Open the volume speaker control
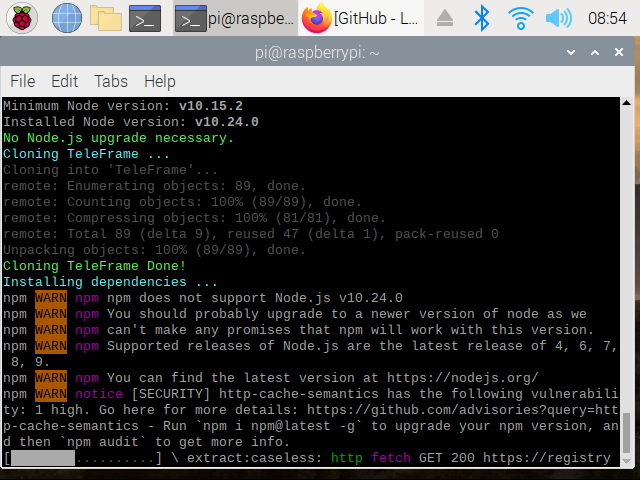 coord(559,18)
